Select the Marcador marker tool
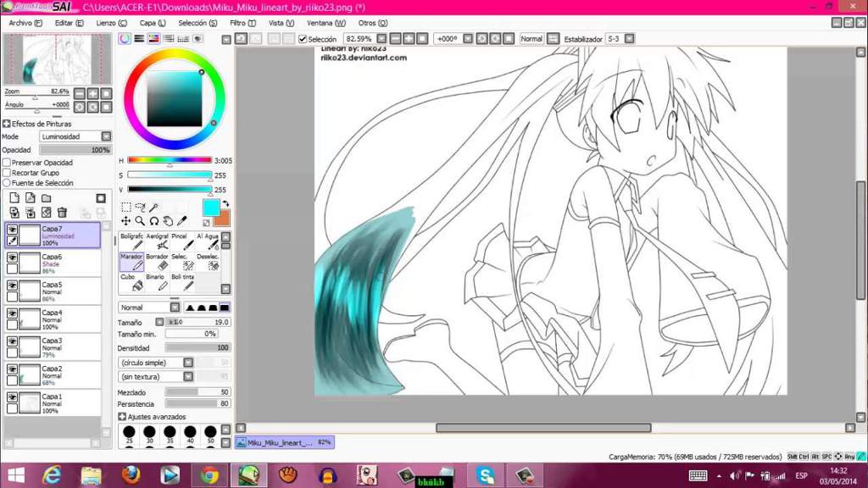This screenshot has width=868, height=488. pos(131,262)
